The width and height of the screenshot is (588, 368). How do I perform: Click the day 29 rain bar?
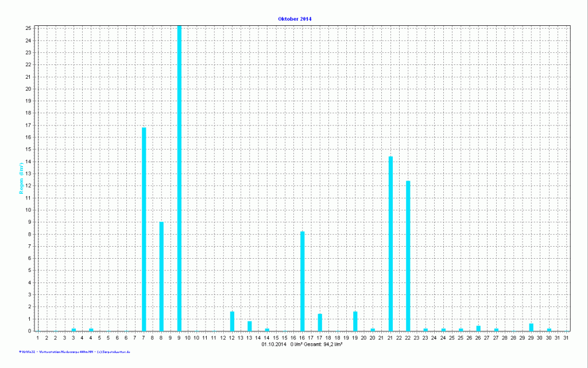(x=531, y=327)
